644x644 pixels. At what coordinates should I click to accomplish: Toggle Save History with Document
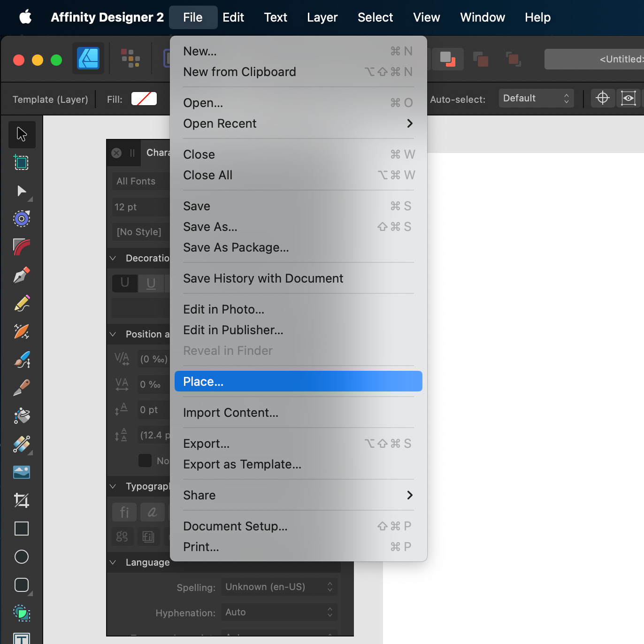[299, 278]
